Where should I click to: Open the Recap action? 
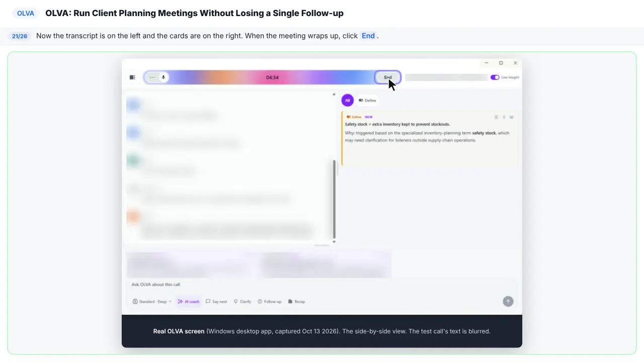pyautogui.click(x=297, y=302)
